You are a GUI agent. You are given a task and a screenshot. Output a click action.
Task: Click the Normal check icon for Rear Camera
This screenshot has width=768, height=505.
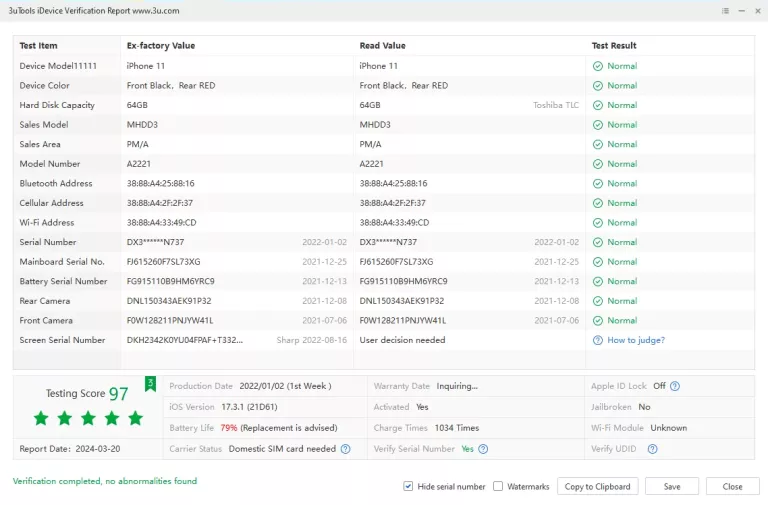(x=598, y=301)
